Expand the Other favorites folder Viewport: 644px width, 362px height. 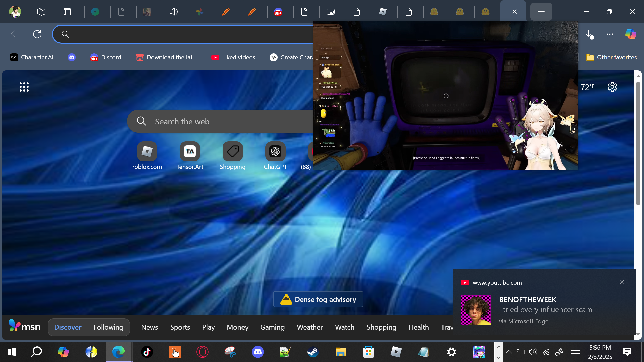[x=611, y=57]
